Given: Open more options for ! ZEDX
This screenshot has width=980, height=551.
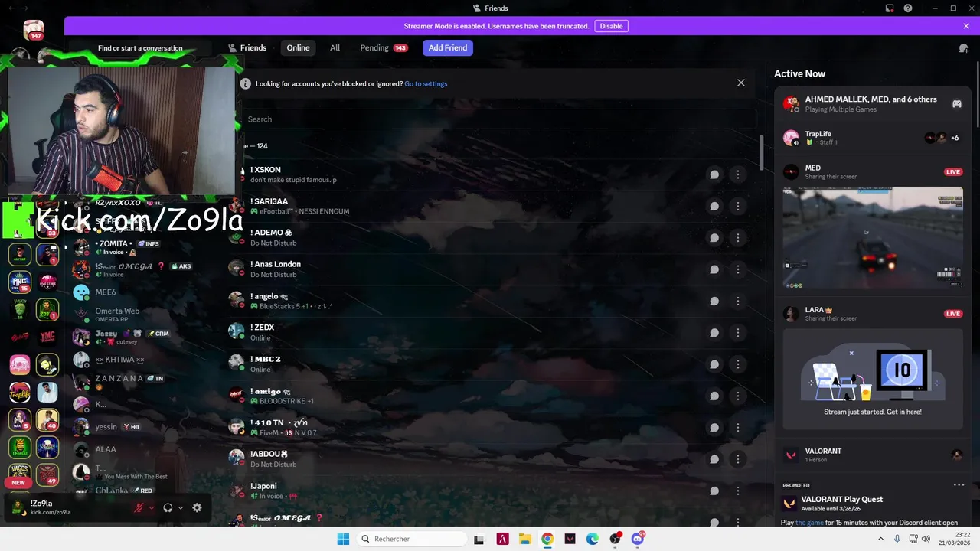Looking at the screenshot, I should [x=737, y=333].
